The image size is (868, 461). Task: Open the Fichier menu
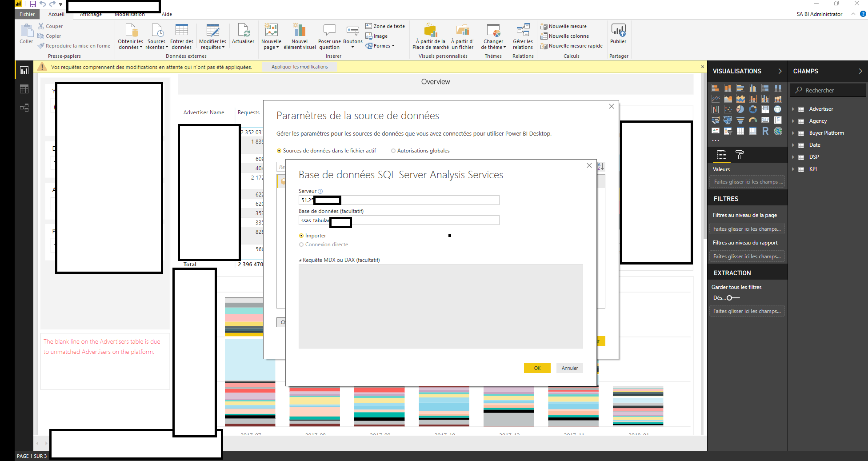(x=27, y=14)
